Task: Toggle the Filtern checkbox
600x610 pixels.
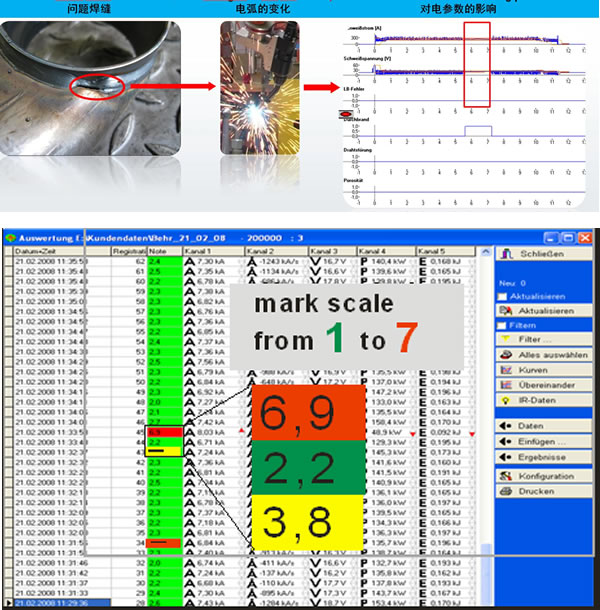Action: pyautogui.click(x=502, y=324)
